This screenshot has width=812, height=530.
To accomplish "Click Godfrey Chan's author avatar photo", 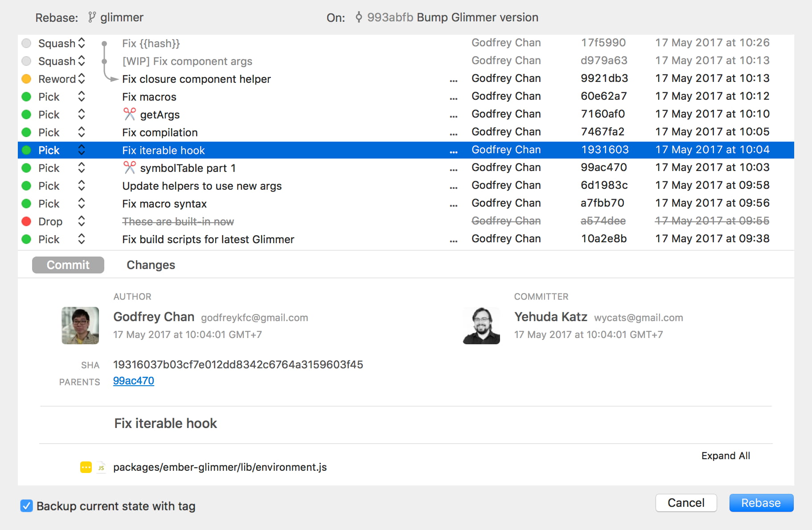I will [x=80, y=326].
